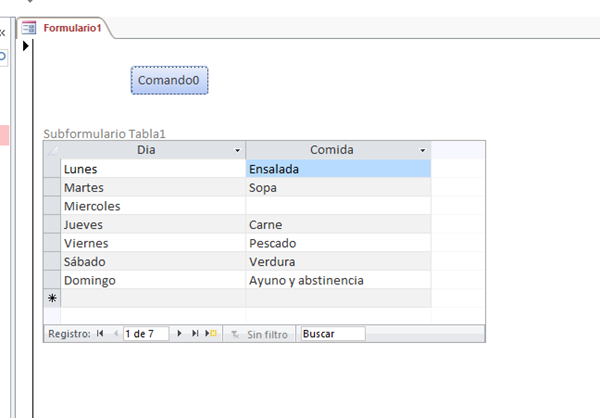The width and height of the screenshot is (600, 418).
Task: Go to next record arrow
Action: click(179, 334)
